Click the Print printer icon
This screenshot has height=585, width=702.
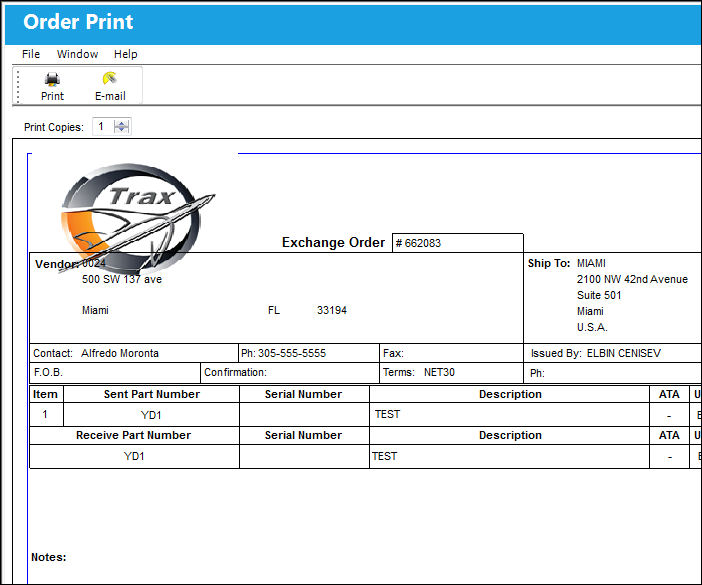(x=52, y=79)
